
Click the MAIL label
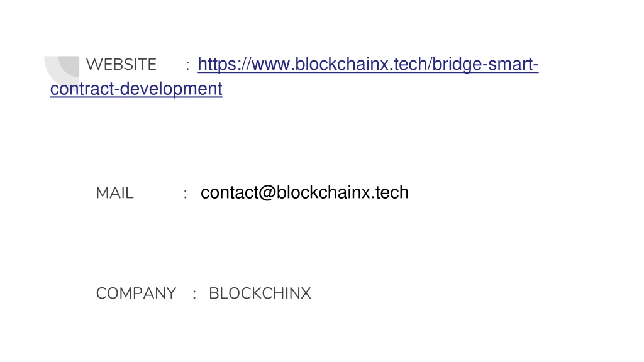click(x=114, y=193)
